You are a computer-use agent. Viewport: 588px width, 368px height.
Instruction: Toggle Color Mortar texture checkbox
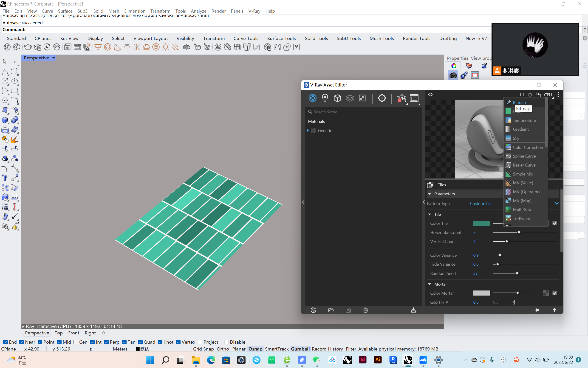555,293
